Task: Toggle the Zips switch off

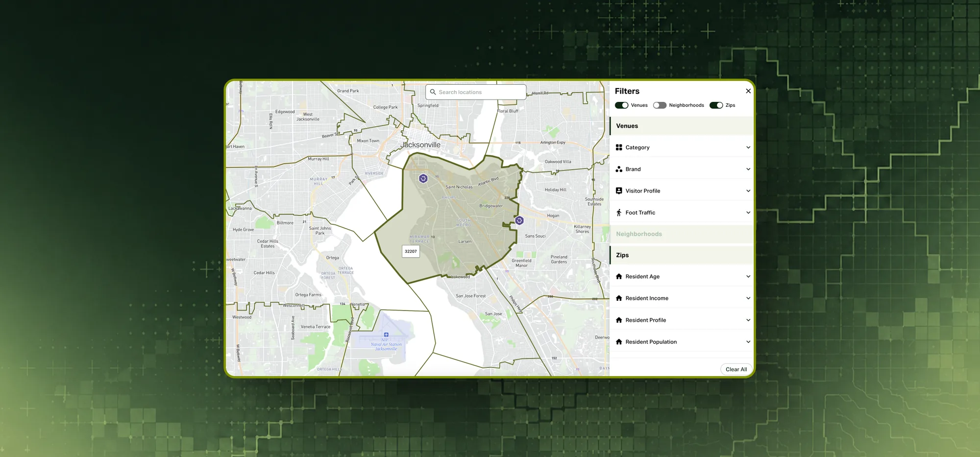Action: coord(716,105)
